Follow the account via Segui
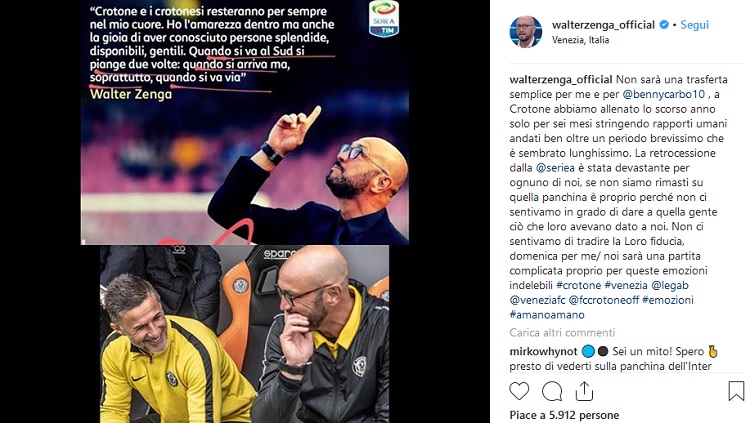This screenshot has width=750, height=423. (695, 25)
